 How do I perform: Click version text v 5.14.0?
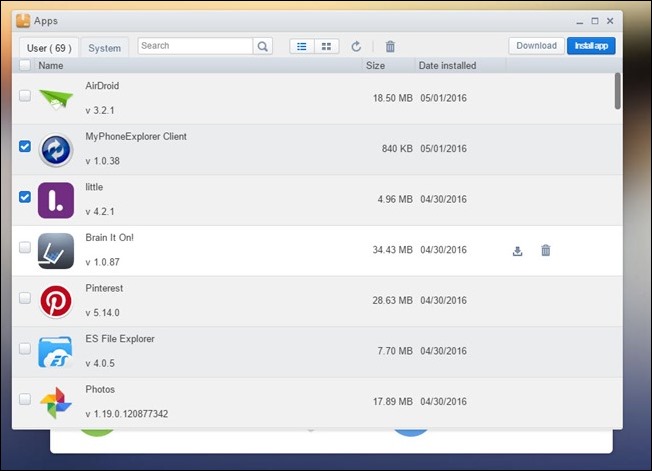[x=102, y=313]
